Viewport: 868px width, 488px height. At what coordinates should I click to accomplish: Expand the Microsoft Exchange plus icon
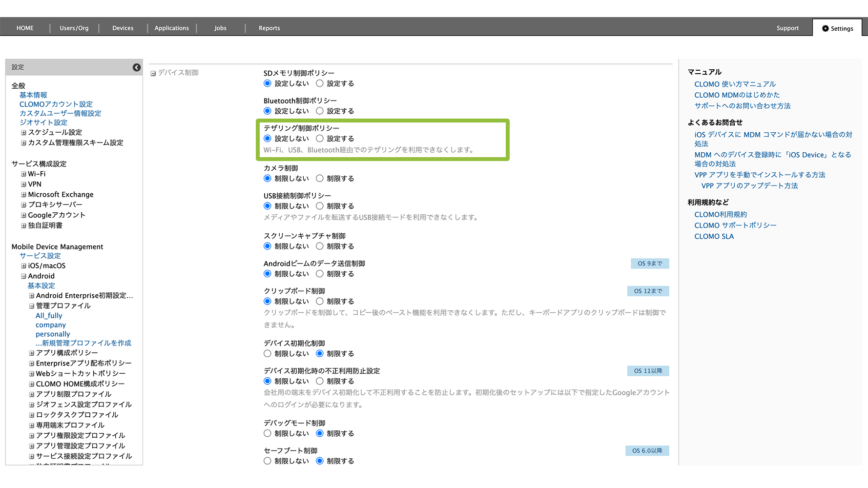pos(23,195)
